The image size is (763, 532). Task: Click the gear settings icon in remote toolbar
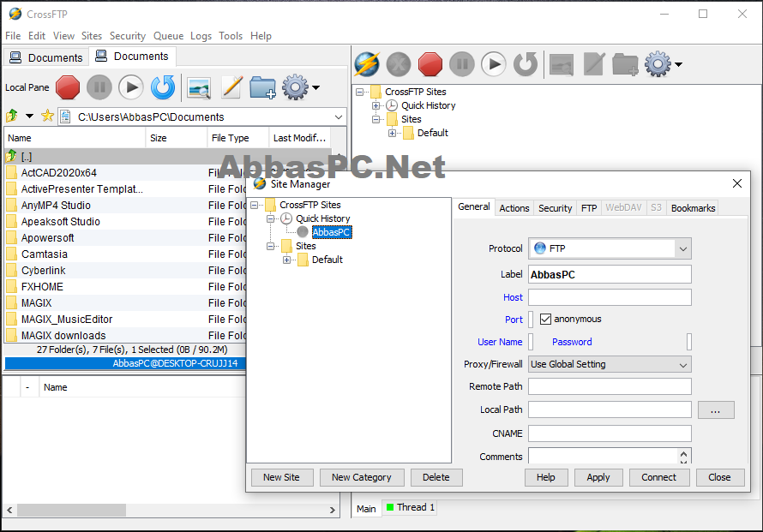pyautogui.click(x=658, y=64)
